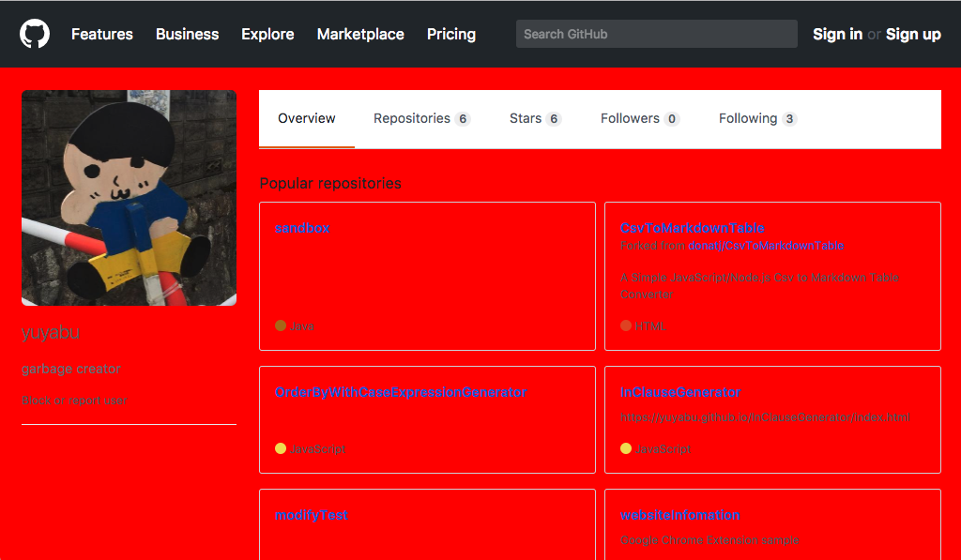
Task: Click Block or report user
Action: (x=74, y=401)
